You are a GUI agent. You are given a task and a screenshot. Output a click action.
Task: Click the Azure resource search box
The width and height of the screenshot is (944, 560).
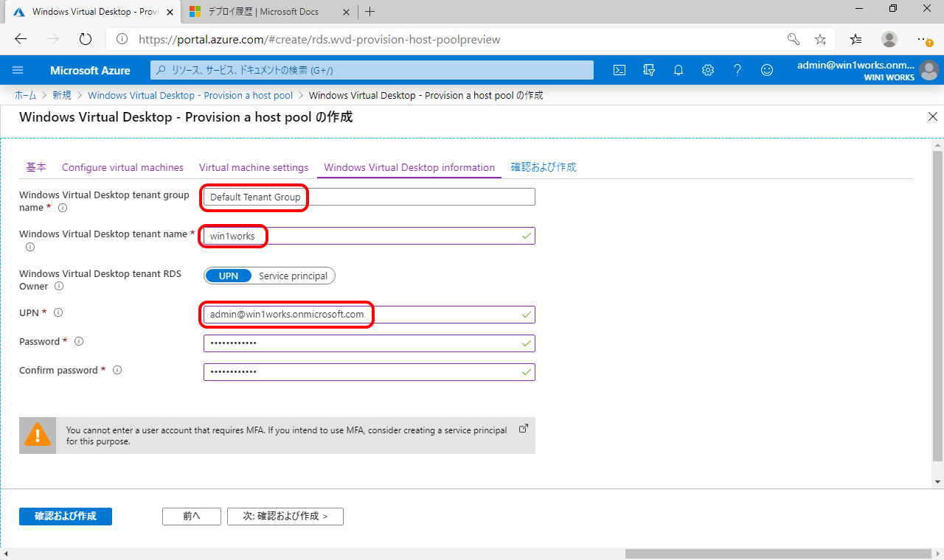372,70
